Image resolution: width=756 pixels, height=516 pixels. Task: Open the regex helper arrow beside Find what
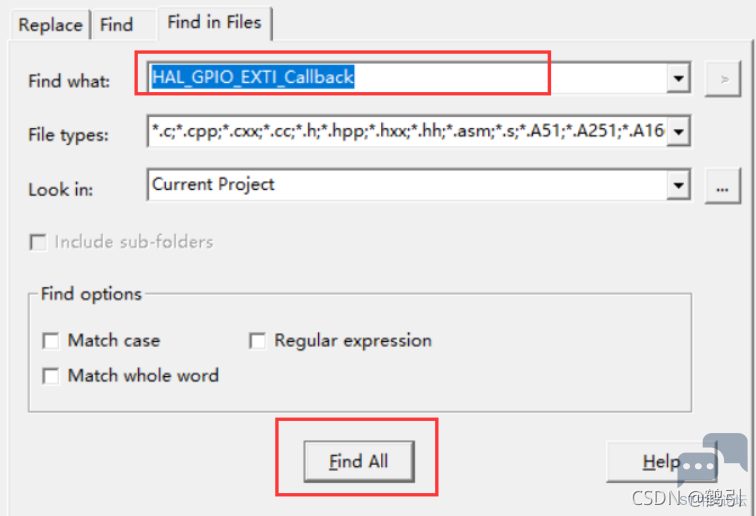[723, 79]
